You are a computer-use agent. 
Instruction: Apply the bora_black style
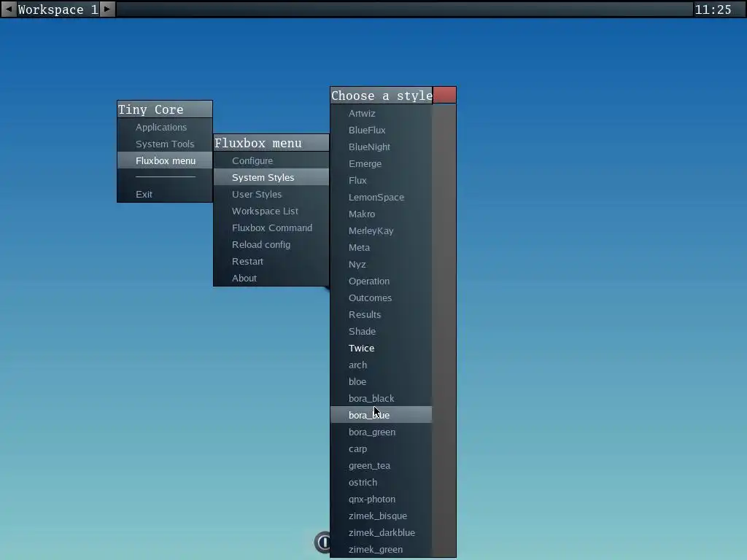pyautogui.click(x=381, y=399)
